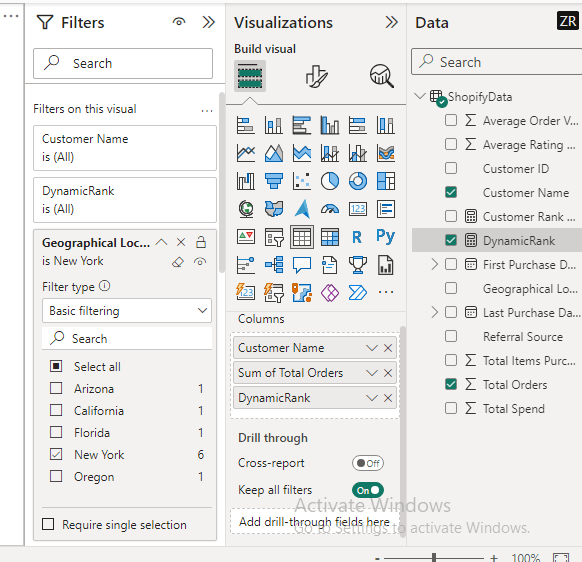Viewport: 582px width, 562px height.
Task: Pick the Python visual icon
Action: click(386, 236)
